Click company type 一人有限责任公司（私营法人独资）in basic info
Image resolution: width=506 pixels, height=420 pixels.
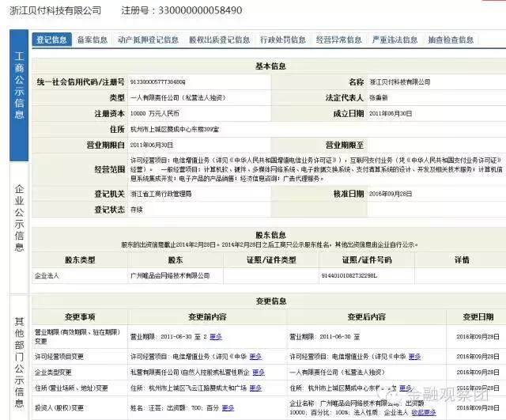[x=178, y=98]
